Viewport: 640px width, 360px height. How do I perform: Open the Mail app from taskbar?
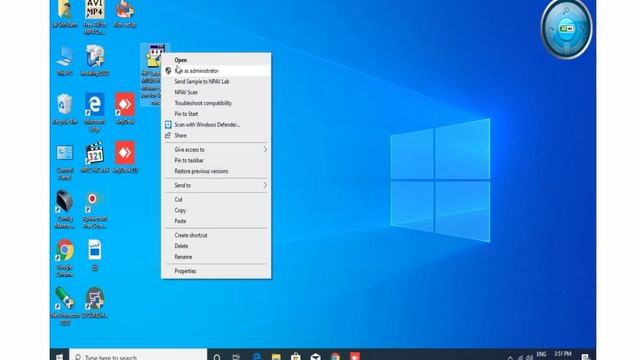coord(316,356)
